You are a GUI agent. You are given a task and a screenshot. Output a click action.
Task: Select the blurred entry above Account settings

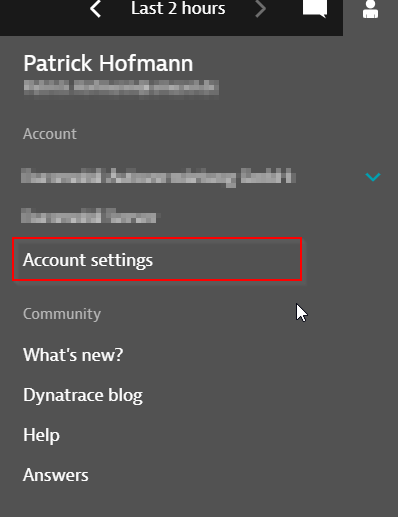(x=89, y=216)
